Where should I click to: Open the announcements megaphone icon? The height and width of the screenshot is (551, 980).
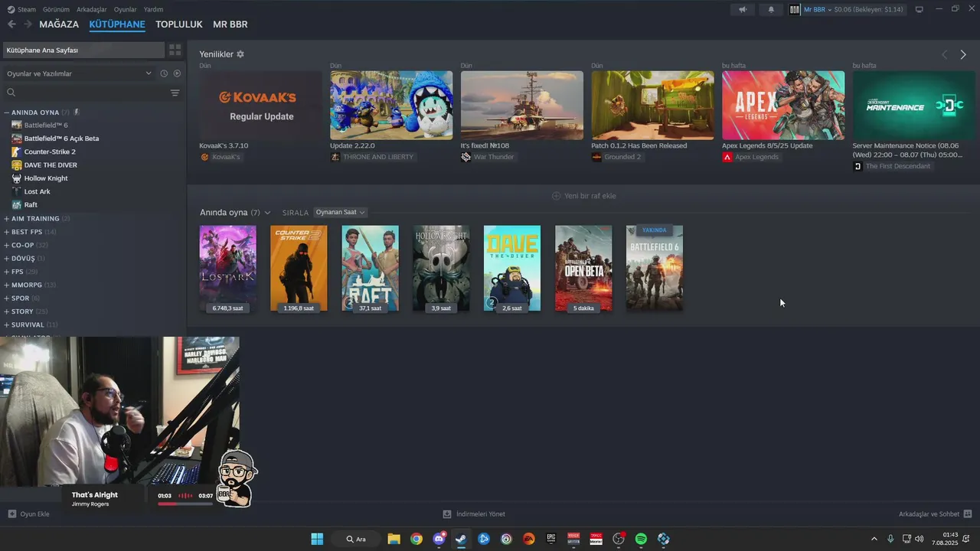pos(743,9)
